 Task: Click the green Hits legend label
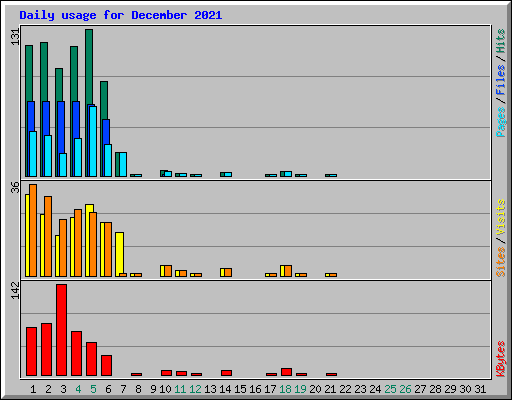(x=501, y=41)
